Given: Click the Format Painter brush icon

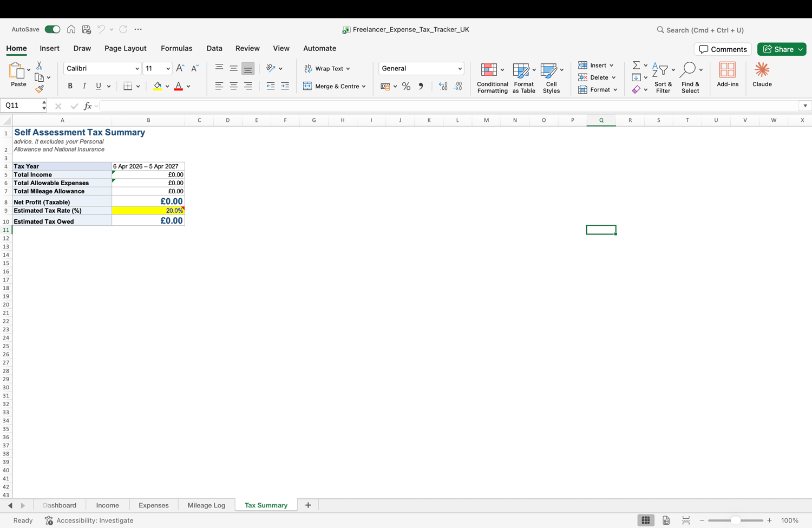Looking at the screenshot, I should pyautogui.click(x=39, y=89).
